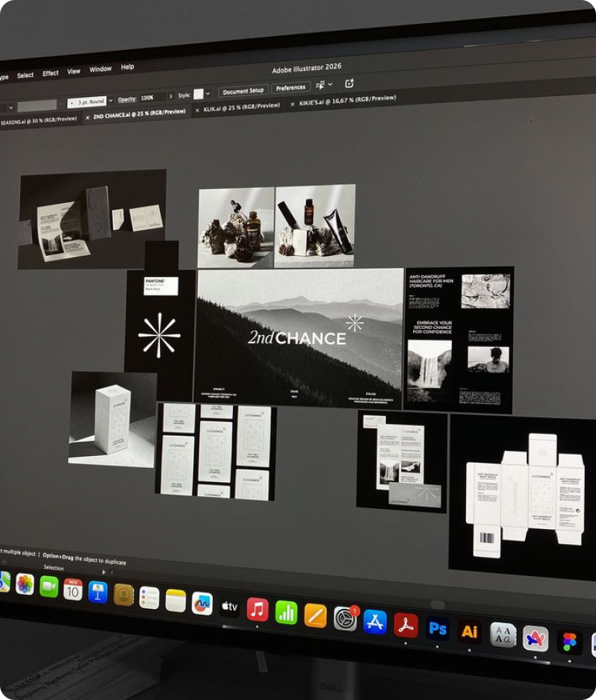Open Photoshop from the Dock

(438, 628)
